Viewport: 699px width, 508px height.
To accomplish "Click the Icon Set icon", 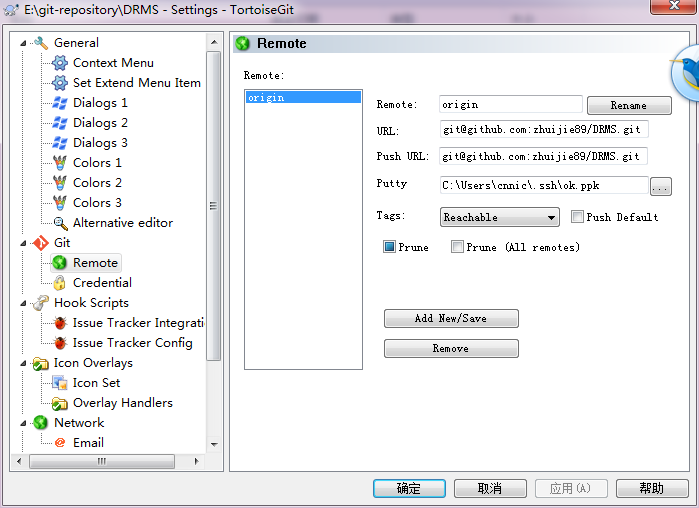I will coord(60,383).
